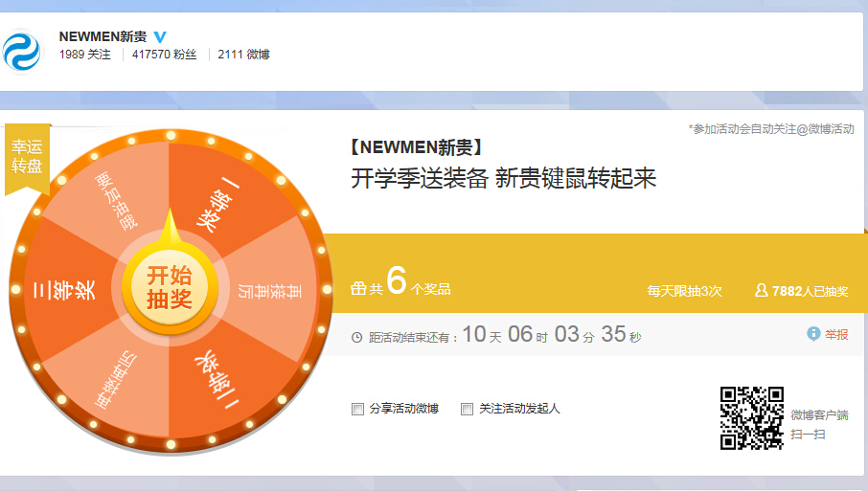View the 1989 关注 following list
Image resolution: width=868 pixels, height=491 pixels.
tap(84, 55)
